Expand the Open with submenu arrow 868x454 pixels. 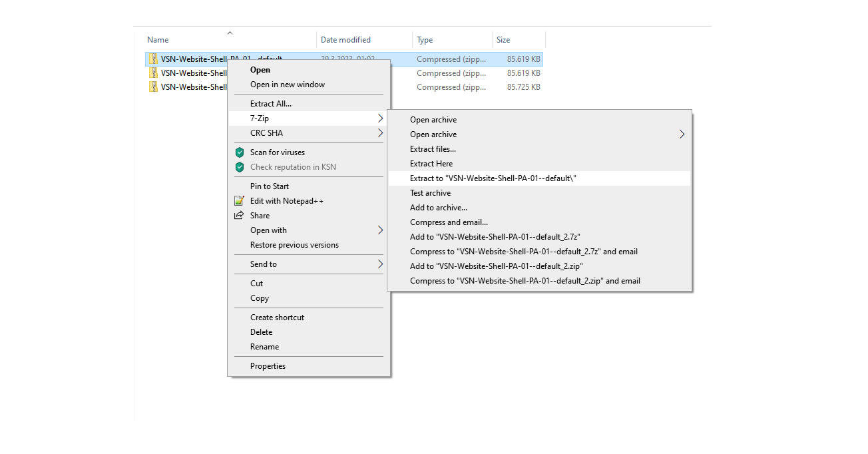[380, 230]
